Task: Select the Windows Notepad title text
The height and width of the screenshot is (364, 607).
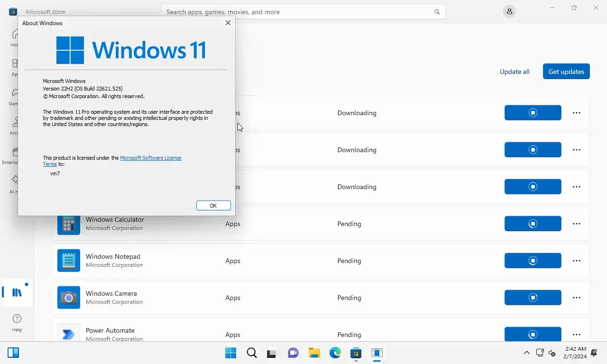Action: pyautogui.click(x=113, y=256)
